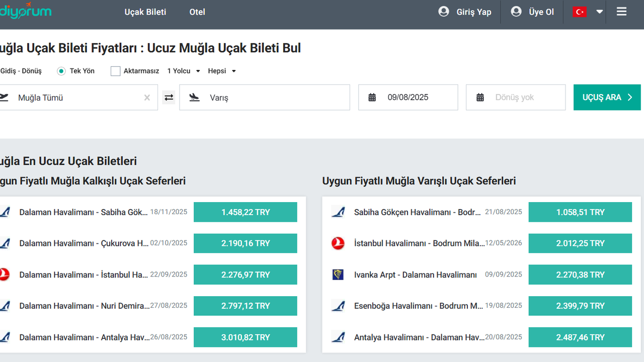Click the 1.058,51 TRY price button
This screenshot has height=362, width=644.
click(x=580, y=212)
